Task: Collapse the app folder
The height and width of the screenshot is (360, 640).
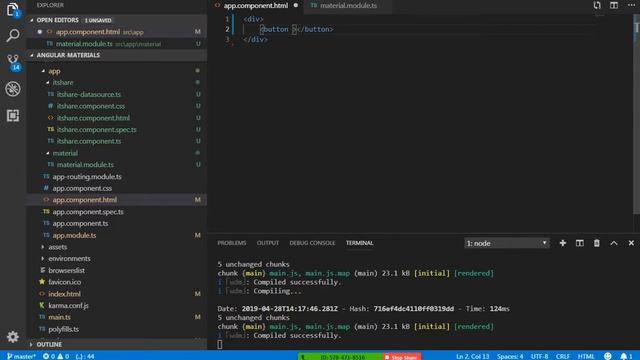Action: [53, 71]
